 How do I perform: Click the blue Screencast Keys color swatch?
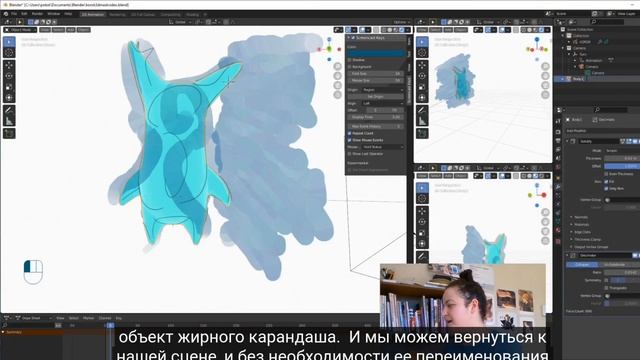tap(376, 53)
